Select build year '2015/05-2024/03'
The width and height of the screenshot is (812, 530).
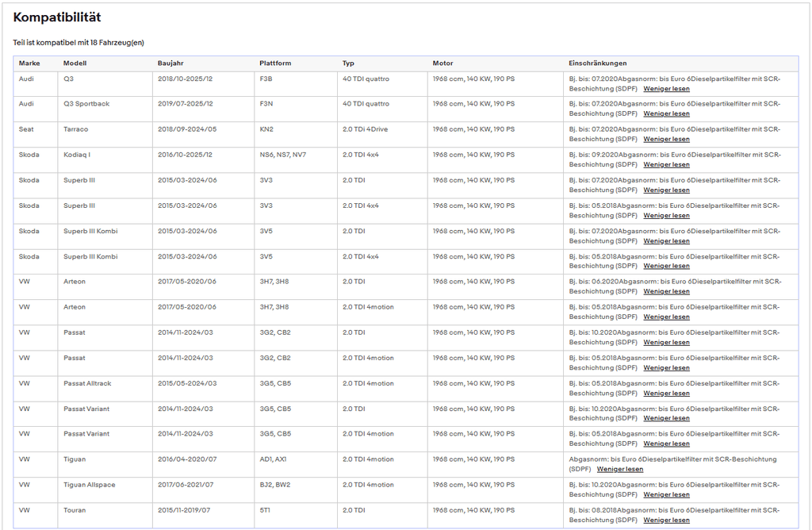[187, 383]
